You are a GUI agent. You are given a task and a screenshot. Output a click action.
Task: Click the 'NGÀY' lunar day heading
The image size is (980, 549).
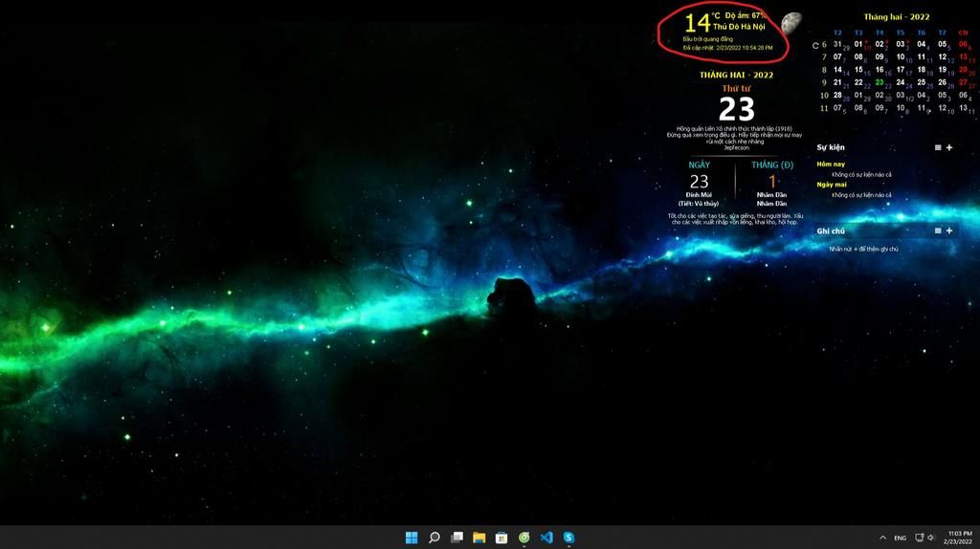pos(699,165)
